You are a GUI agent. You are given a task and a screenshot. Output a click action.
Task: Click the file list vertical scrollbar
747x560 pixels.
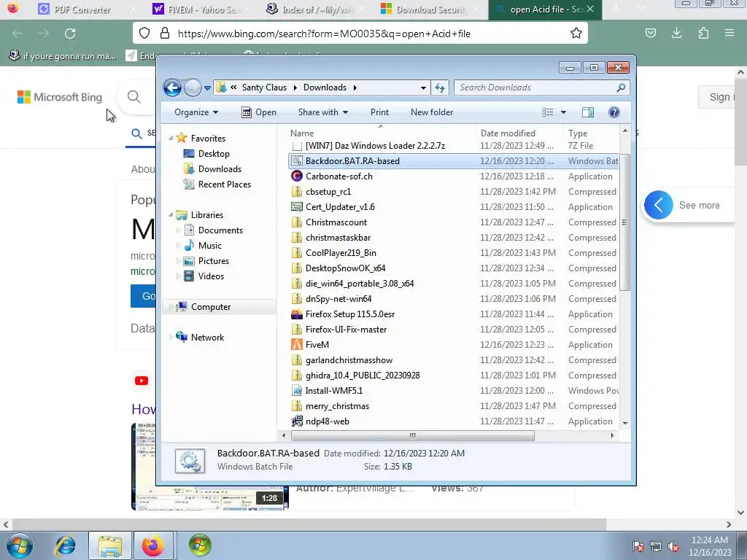pyautogui.click(x=624, y=222)
